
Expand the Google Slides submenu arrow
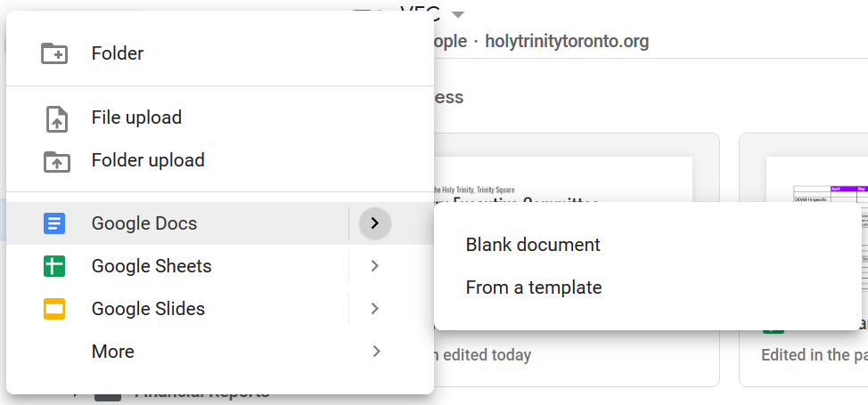375,309
